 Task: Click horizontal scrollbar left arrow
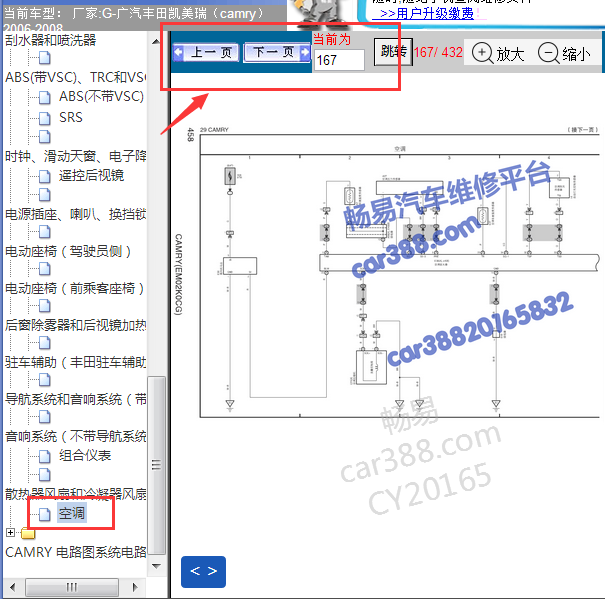click(x=12, y=587)
